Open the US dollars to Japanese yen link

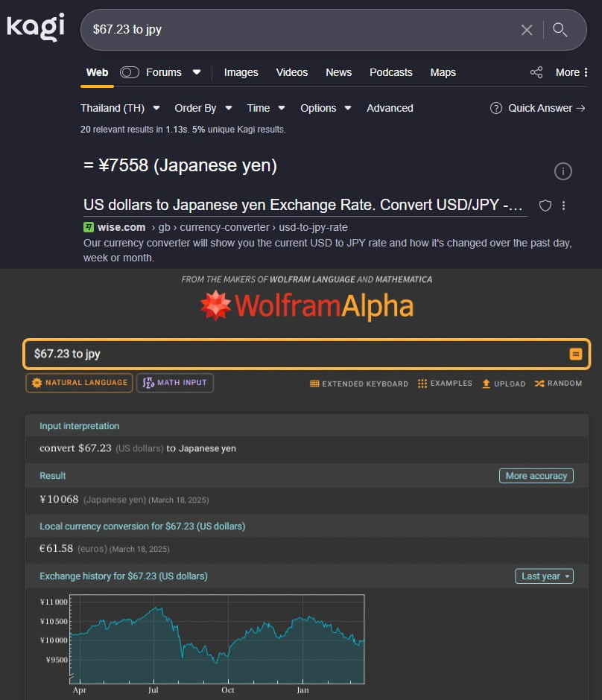(304, 205)
